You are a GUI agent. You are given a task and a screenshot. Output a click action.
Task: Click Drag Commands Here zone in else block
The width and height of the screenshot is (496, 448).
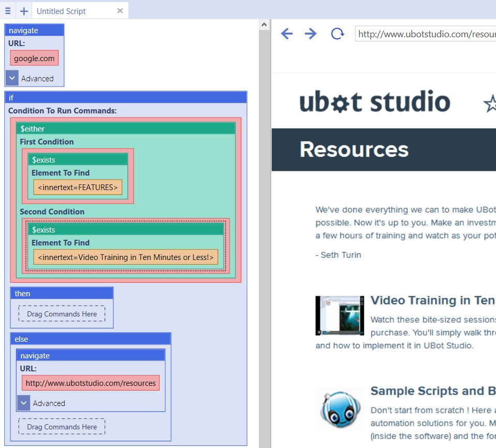pyautogui.click(x=62, y=427)
